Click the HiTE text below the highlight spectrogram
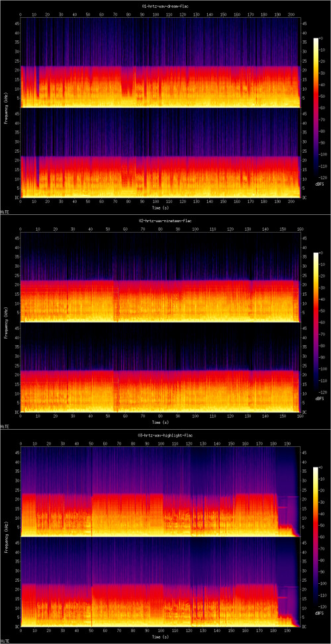This screenshot has width=331, height=644. pos(5,641)
